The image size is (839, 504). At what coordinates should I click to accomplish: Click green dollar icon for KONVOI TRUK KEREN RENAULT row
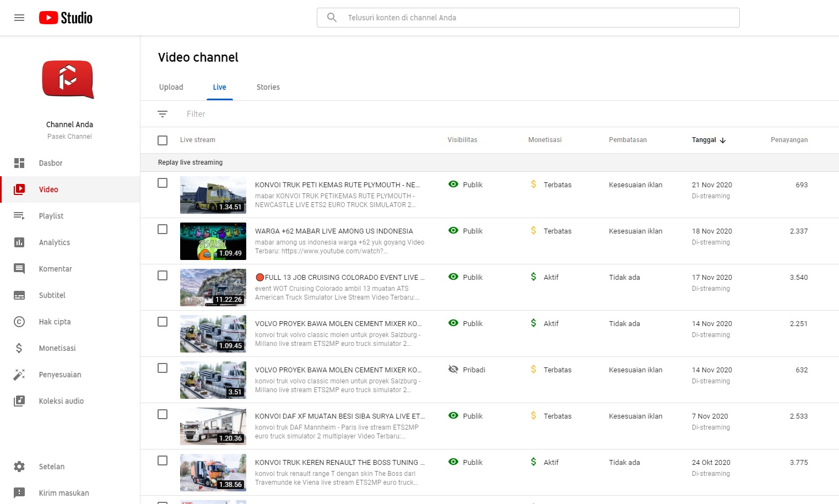point(533,462)
